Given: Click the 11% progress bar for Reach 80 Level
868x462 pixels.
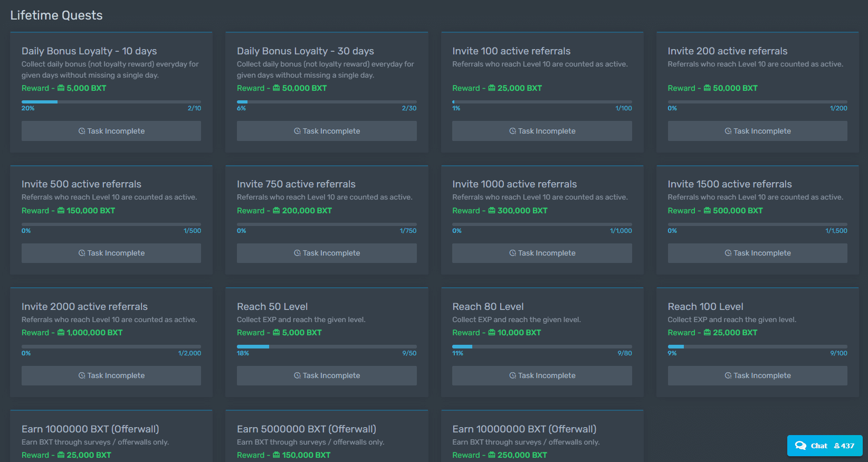Looking at the screenshot, I should point(542,346).
